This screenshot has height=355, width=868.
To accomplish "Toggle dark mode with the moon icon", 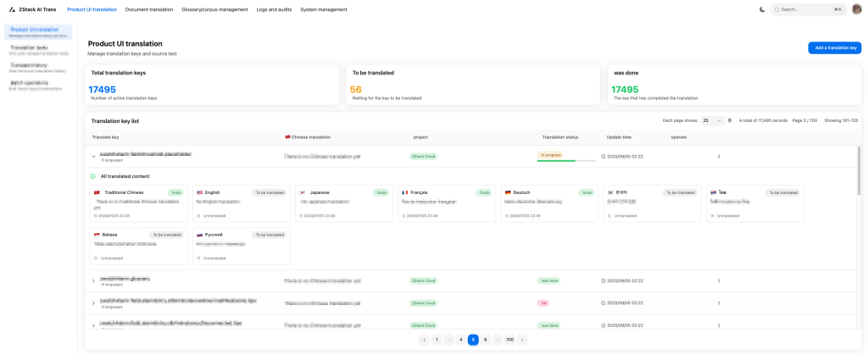I will [x=762, y=9].
